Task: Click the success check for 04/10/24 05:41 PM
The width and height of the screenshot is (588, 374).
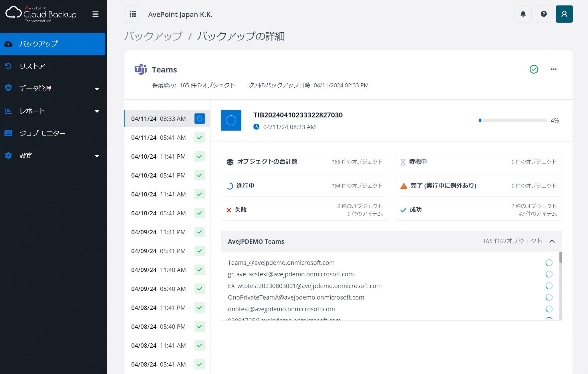Action: (x=200, y=175)
